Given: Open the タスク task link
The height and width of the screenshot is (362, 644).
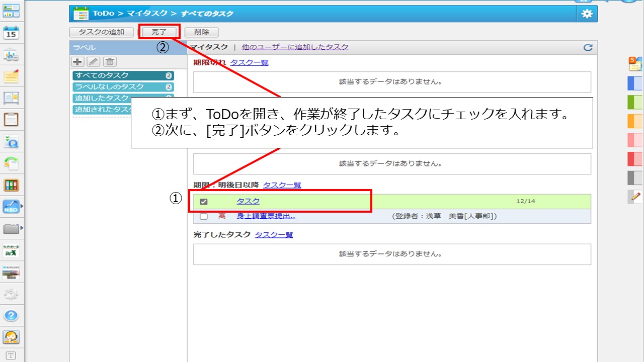Looking at the screenshot, I should pyautogui.click(x=248, y=202).
